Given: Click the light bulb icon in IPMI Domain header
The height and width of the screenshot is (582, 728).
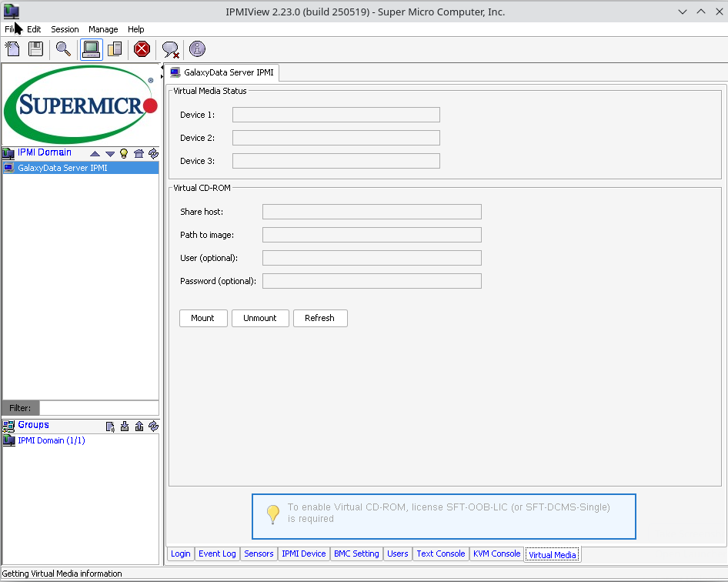Looking at the screenshot, I should pyautogui.click(x=123, y=153).
